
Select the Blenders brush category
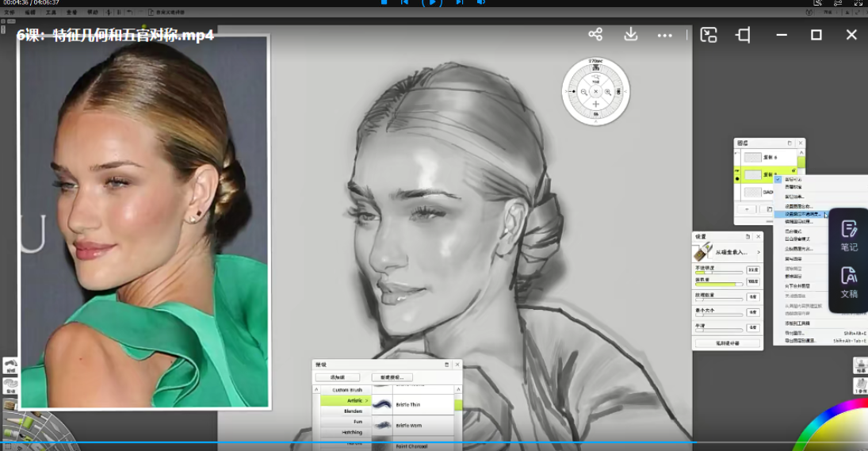[x=346, y=411]
